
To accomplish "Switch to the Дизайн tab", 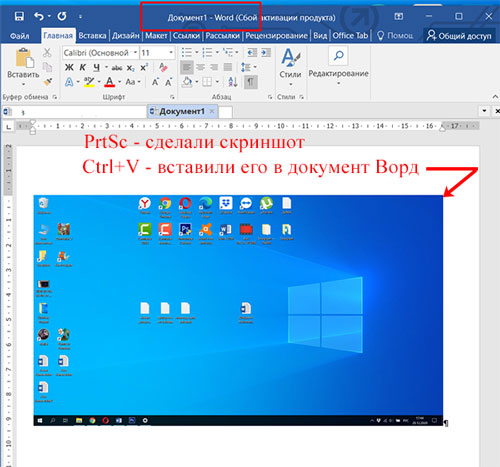I will (126, 36).
